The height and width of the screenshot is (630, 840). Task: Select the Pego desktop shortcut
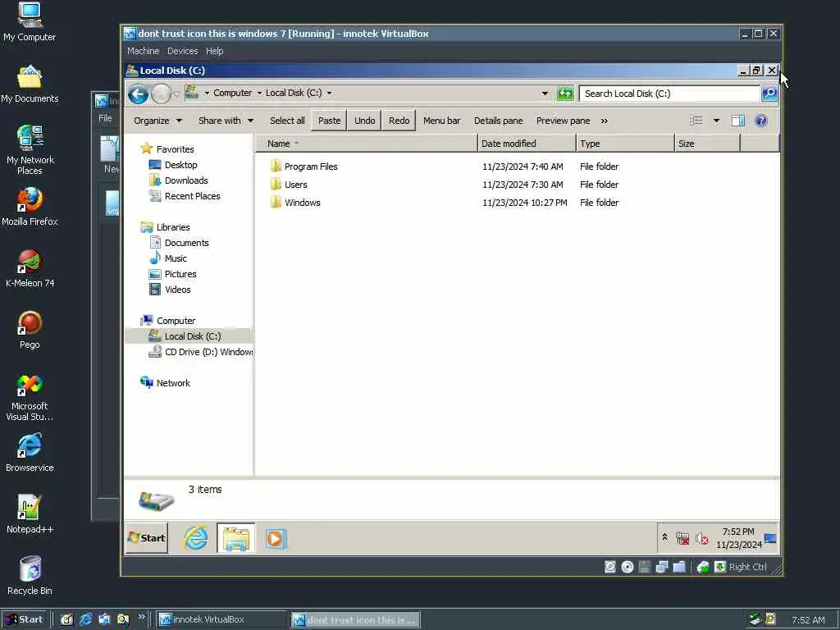(30, 330)
